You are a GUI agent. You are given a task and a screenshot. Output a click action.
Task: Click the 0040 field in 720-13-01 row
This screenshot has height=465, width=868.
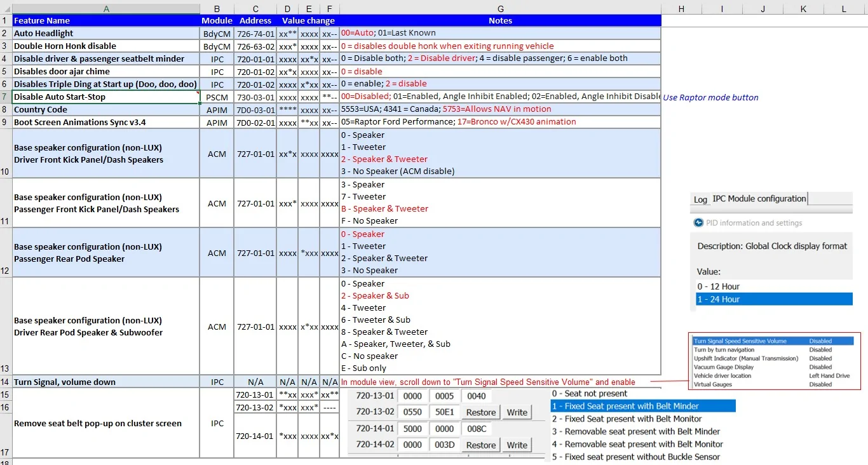point(476,396)
